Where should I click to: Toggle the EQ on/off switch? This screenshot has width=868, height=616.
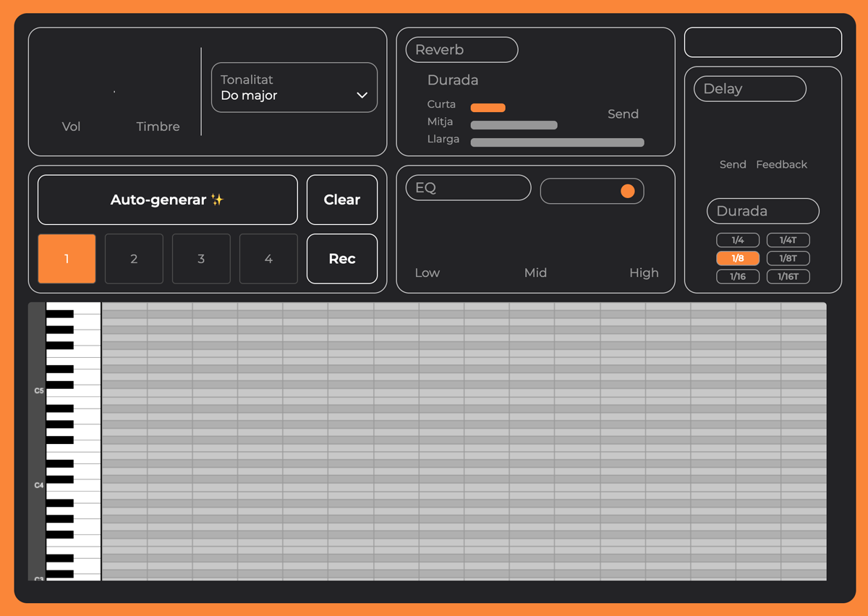click(x=592, y=191)
